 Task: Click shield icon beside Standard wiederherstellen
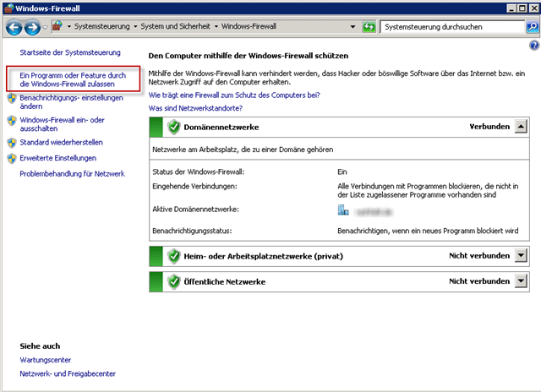tap(12, 143)
